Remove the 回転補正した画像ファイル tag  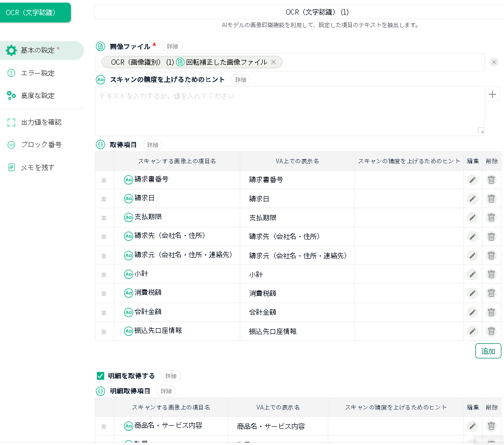[273, 62]
